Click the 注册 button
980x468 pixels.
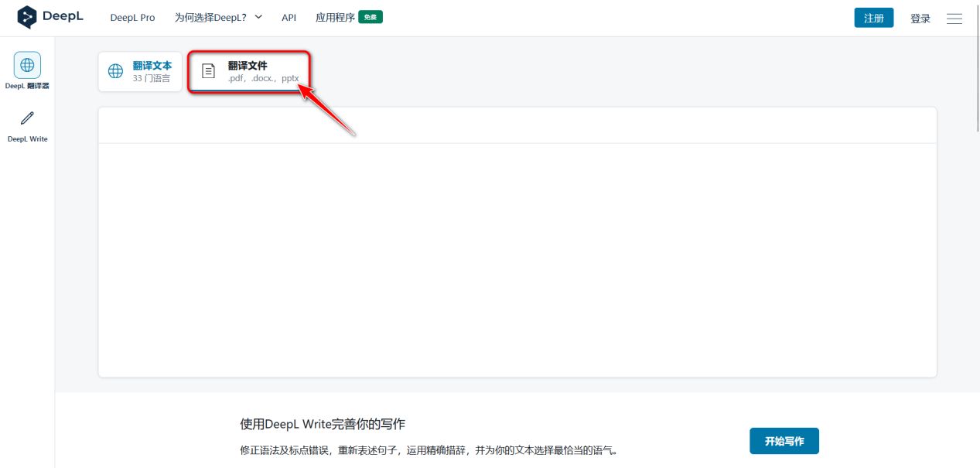coord(874,18)
